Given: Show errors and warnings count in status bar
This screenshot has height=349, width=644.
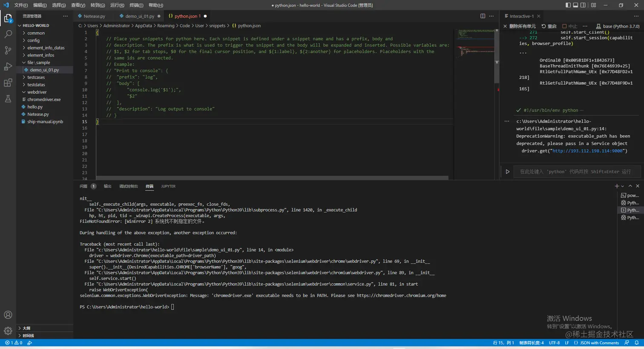Looking at the screenshot, I should pyautogui.click(x=14, y=343).
